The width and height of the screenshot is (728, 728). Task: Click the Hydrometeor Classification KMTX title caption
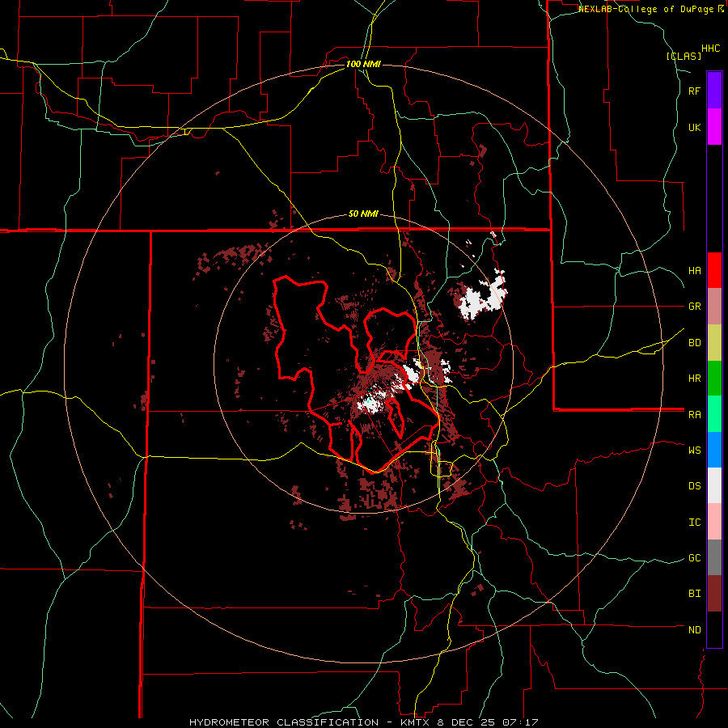click(363, 722)
